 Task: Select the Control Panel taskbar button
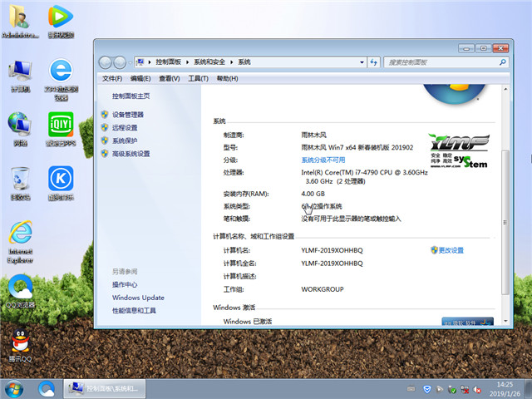click(x=105, y=389)
